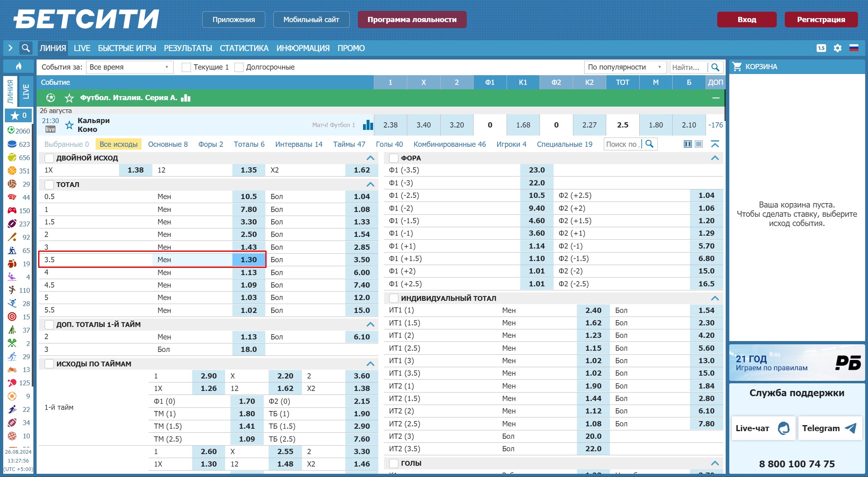Viewport: 868px width, 477px height.
Task: Add Кальяри–Комо match to favorites star
Action: [x=70, y=125]
